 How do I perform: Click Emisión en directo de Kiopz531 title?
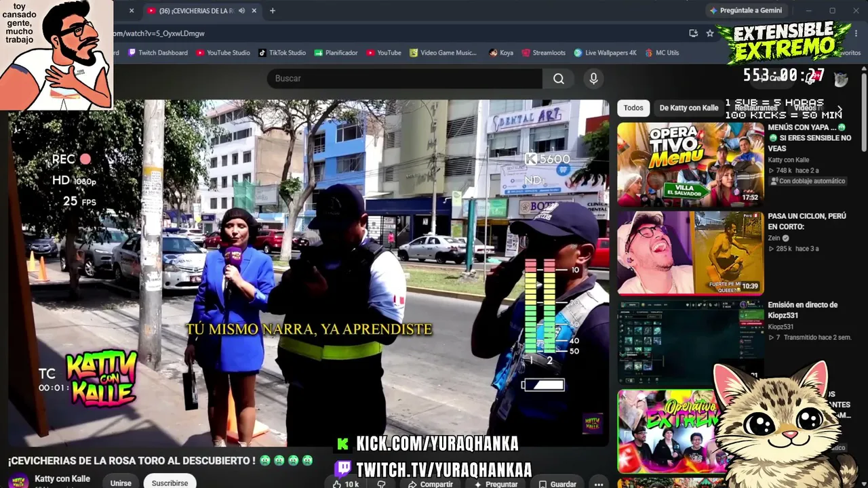(802, 310)
